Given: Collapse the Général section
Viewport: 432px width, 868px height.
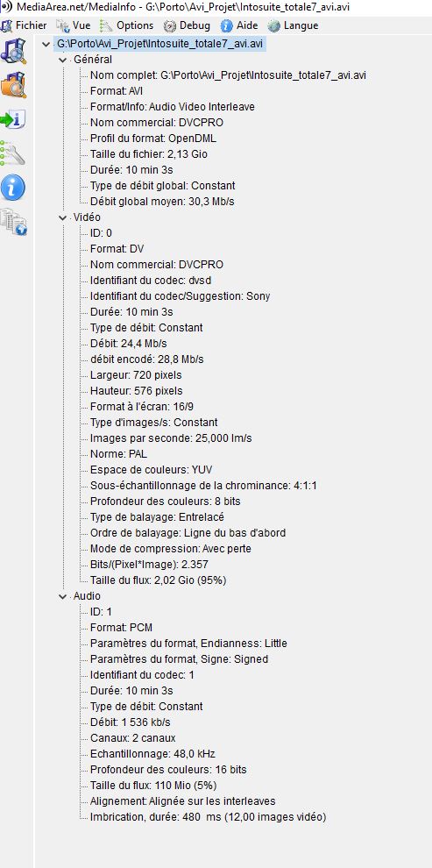Looking at the screenshot, I should 62,60.
